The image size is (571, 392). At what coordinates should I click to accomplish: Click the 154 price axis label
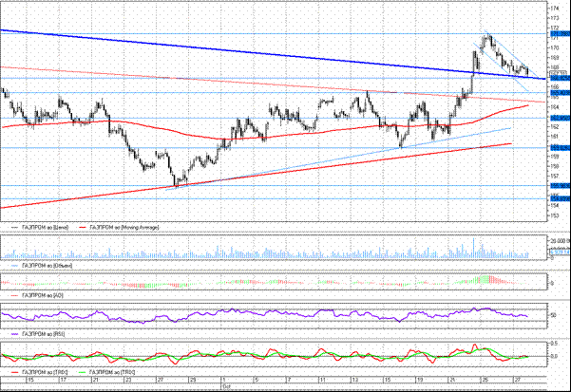(x=555, y=205)
